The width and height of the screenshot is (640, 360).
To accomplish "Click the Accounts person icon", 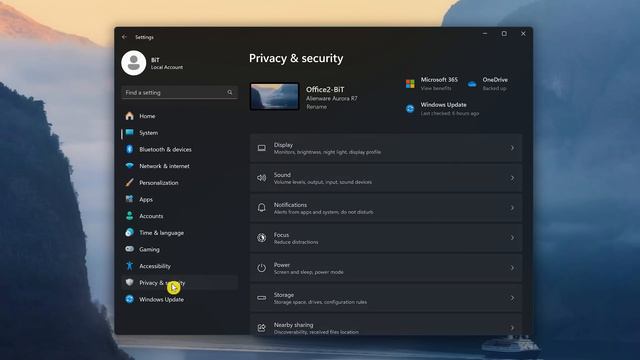I will pyautogui.click(x=129, y=216).
